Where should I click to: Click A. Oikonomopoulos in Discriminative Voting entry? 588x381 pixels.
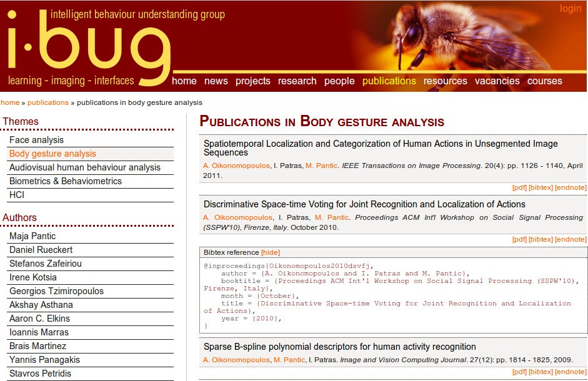(x=237, y=217)
